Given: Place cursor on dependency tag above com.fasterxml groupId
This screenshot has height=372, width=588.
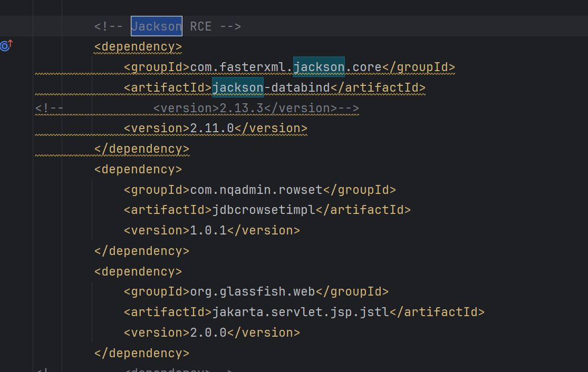Looking at the screenshot, I should point(138,47).
